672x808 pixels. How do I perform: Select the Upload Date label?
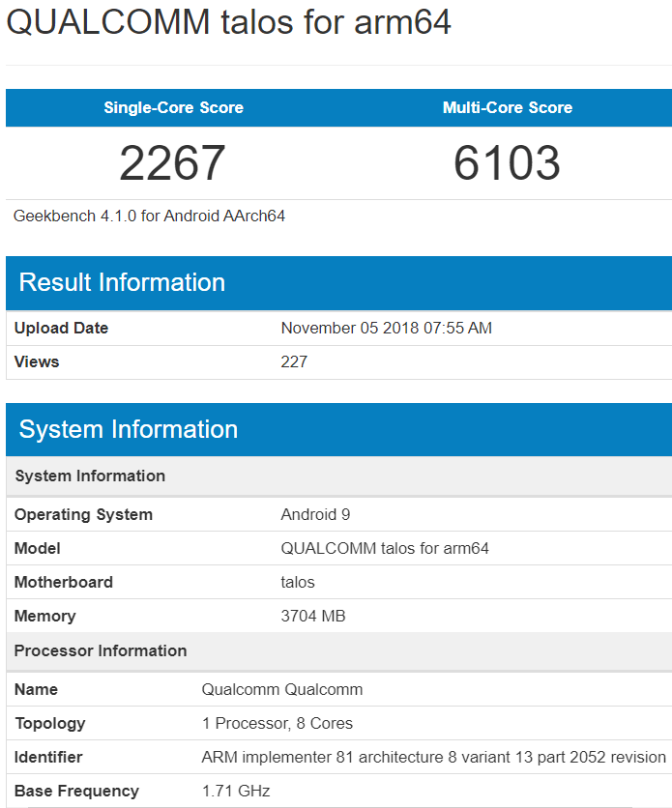point(61,328)
